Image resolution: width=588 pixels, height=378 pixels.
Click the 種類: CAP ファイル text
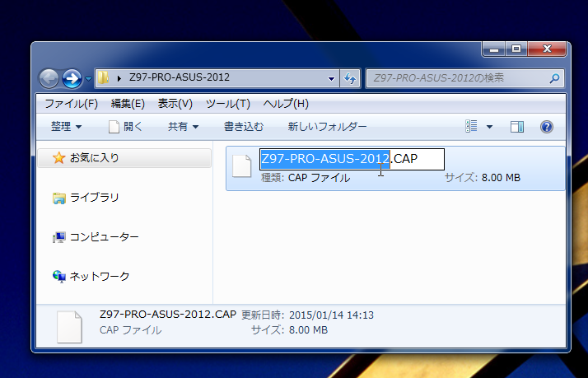(306, 178)
